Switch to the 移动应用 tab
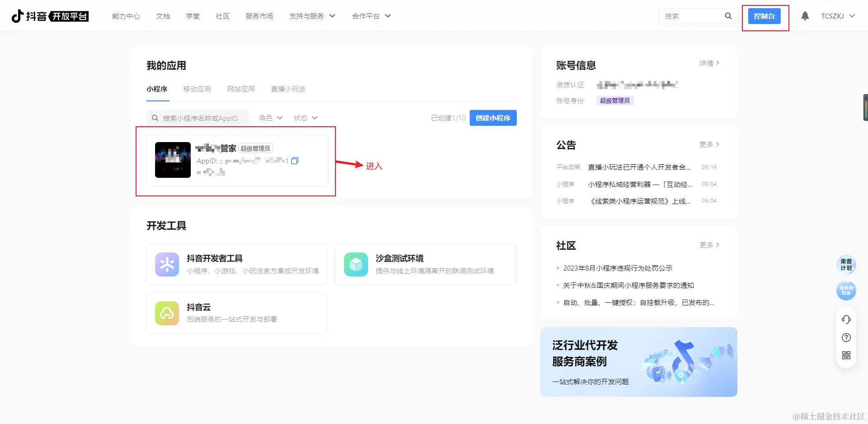868x424 pixels. pyautogui.click(x=197, y=89)
